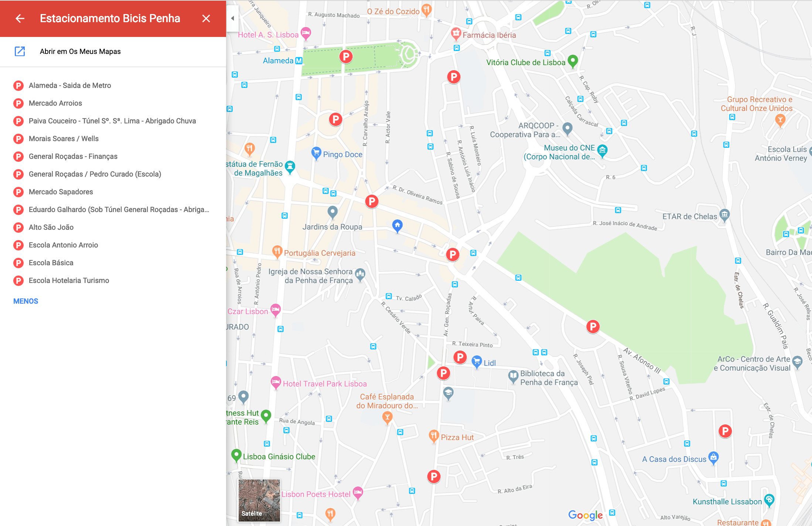Click Pingo Doce shopping cart pin
The height and width of the screenshot is (526, 812).
pyautogui.click(x=316, y=153)
